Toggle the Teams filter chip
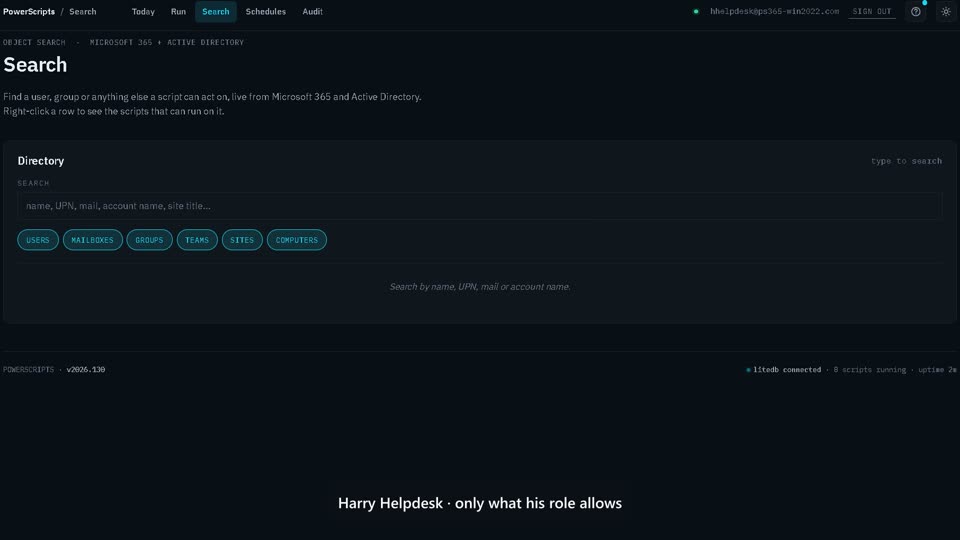The height and width of the screenshot is (540, 960). [x=197, y=240]
